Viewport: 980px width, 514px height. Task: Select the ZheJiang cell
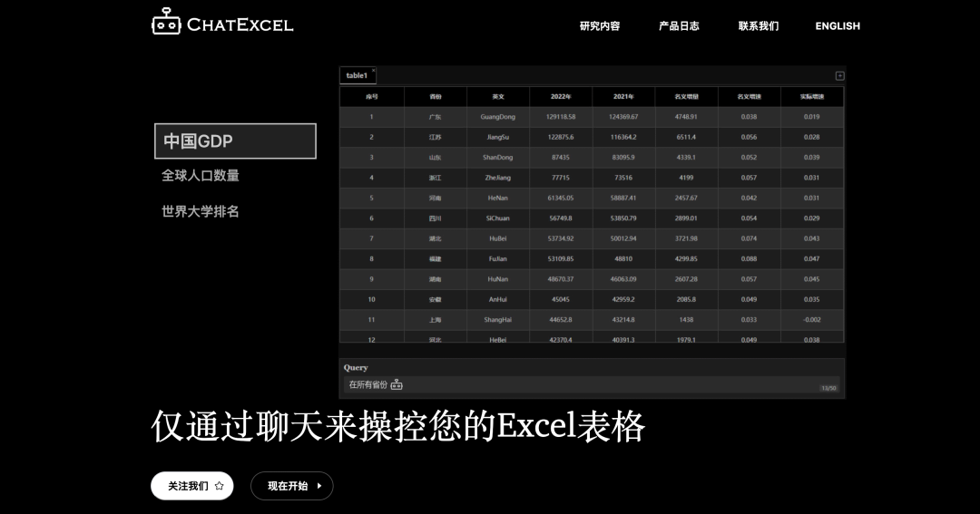pyautogui.click(x=498, y=178)
